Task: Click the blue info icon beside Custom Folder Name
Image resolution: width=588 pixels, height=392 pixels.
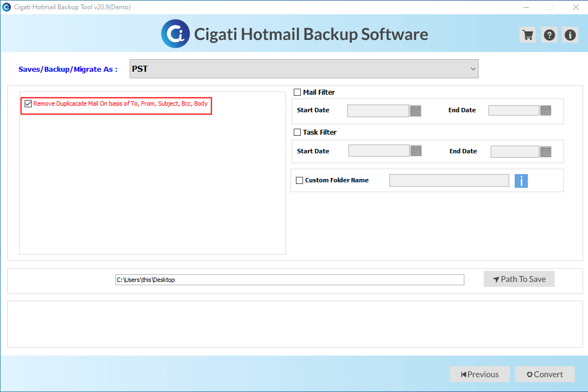Action: [521, 181]
